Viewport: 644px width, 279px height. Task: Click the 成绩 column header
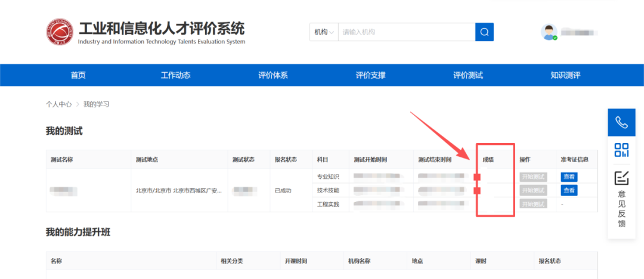[x=488, y=159]
